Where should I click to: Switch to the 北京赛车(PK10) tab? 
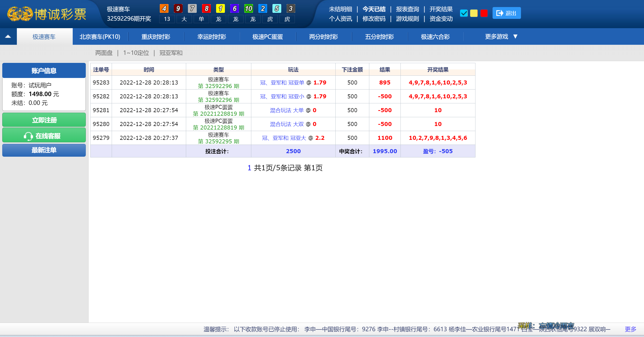[x=100, y=37]
